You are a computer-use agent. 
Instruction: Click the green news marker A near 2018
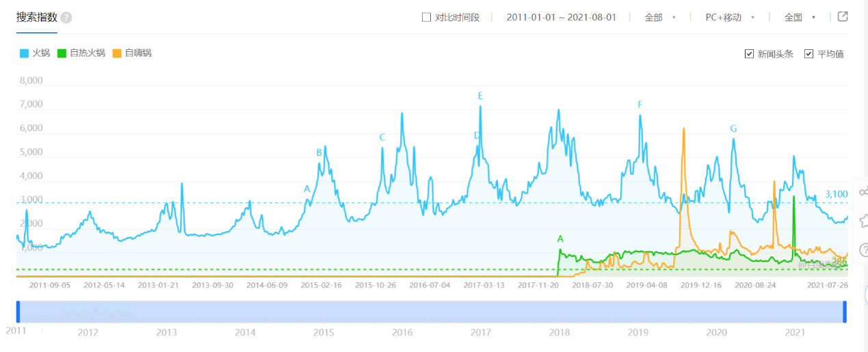560,239
